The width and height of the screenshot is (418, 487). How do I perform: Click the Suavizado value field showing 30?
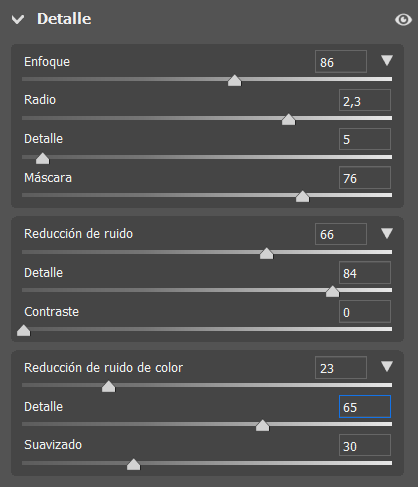(x=365, y=445)
